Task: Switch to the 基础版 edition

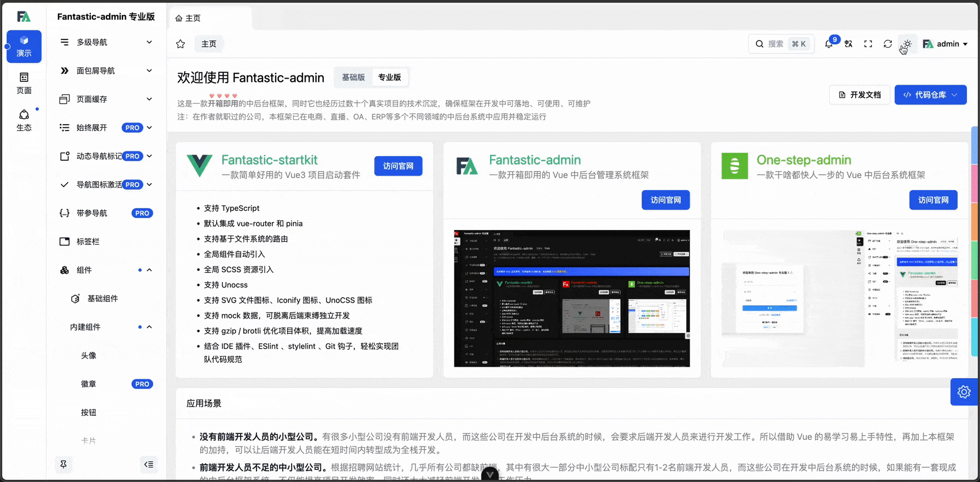Action: pyautogui.click(x=353, y=78)
